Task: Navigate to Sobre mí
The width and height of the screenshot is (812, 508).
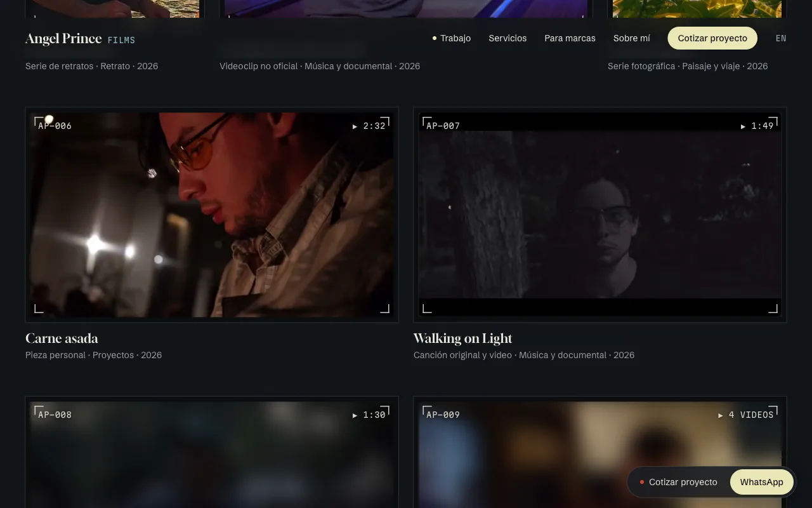Action: 631,38
